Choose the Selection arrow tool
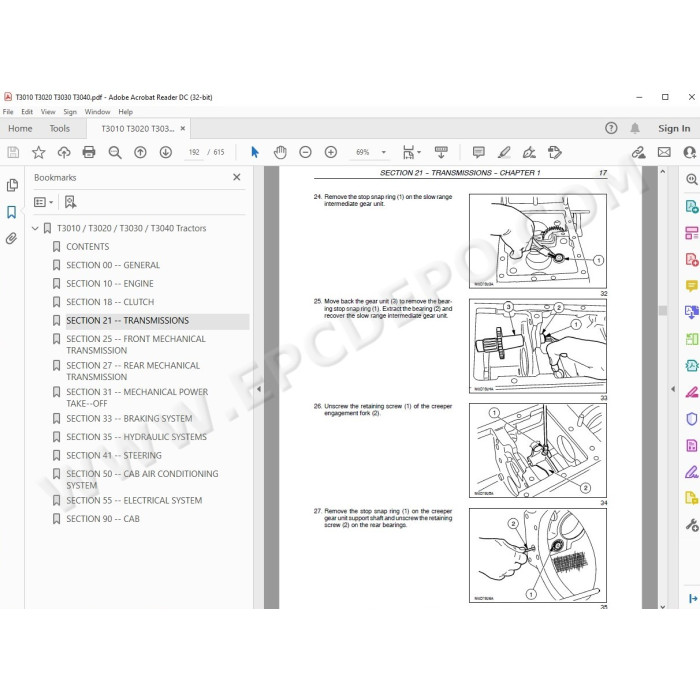The height and width of the screenshot is (700, 700). point(255,152)
